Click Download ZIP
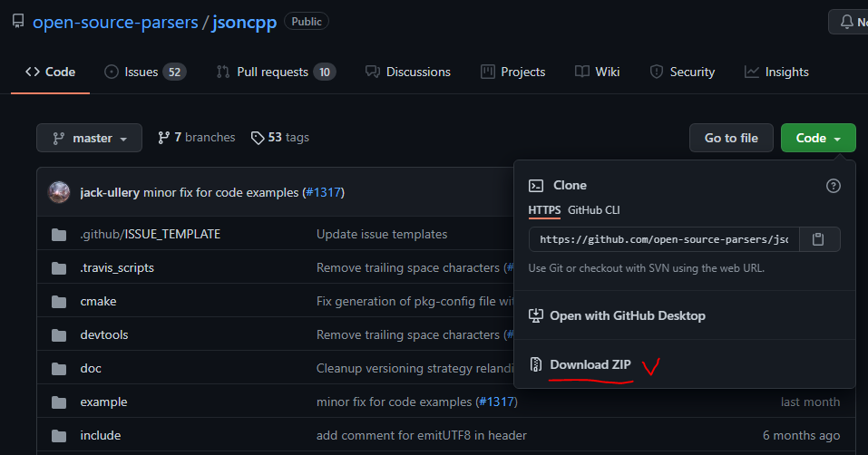 pyautogui.click(x=590, y=365)
